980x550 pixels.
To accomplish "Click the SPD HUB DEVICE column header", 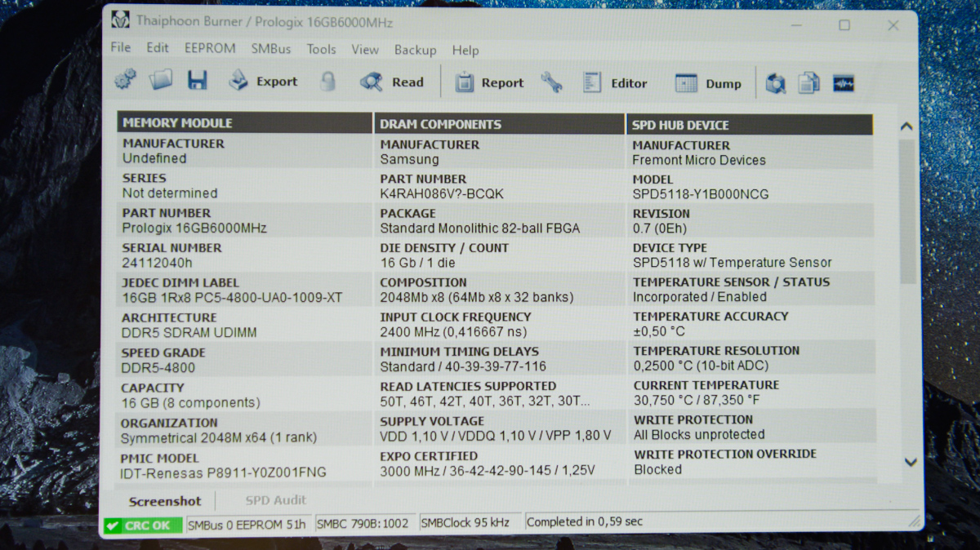I will click(x=750, y=125).
